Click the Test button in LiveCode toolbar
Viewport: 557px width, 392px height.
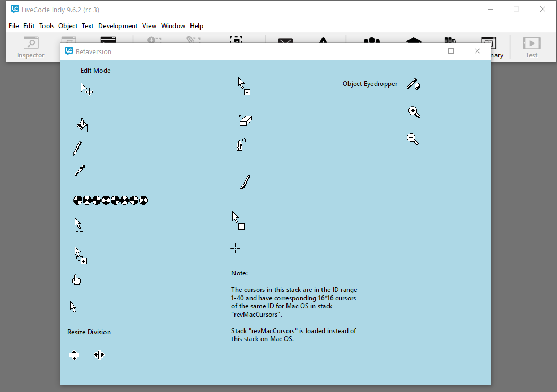click(532, 47)
